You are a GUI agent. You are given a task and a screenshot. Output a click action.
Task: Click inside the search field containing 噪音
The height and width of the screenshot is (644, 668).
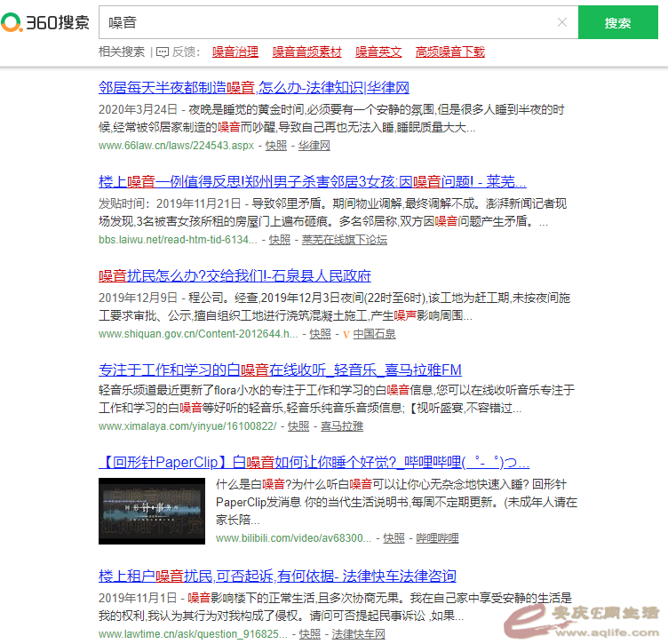click(329, 23)
